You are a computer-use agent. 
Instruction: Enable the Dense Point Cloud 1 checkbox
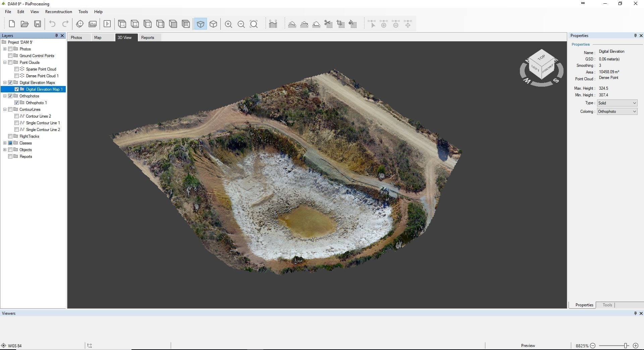coord(17,76)
